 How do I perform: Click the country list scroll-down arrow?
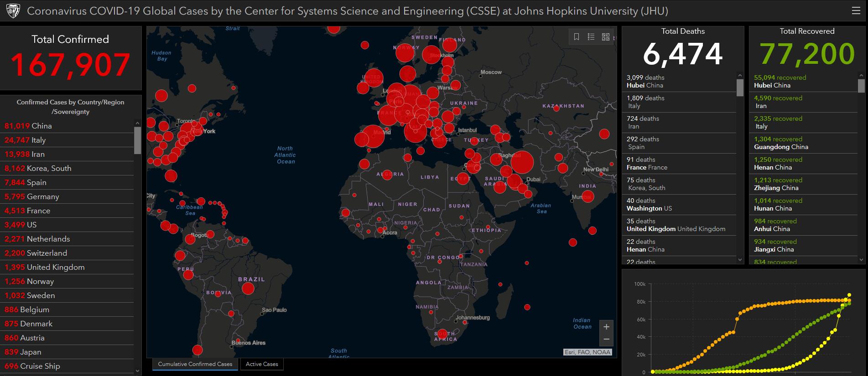[138, 371]
